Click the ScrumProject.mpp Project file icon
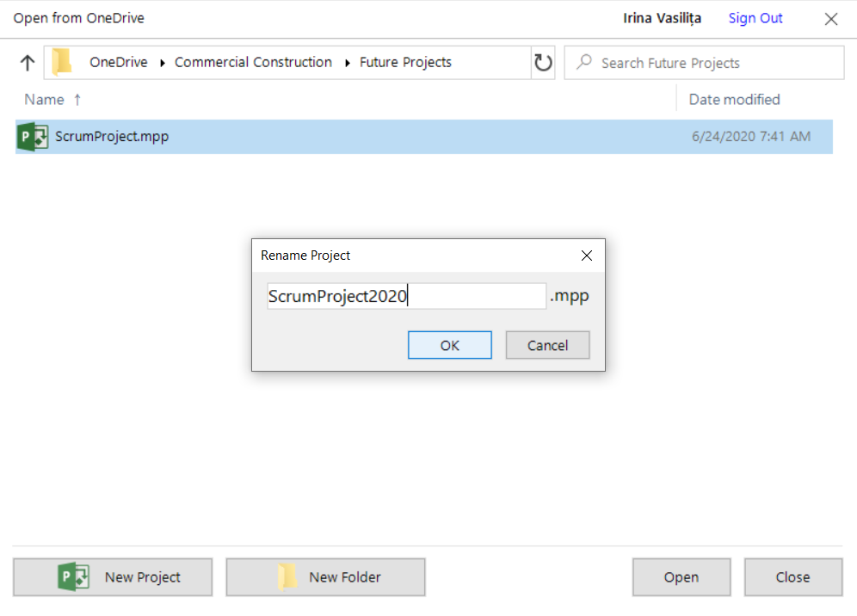The width and height of the screenshot is (857, 616). [x=33, y=137]
